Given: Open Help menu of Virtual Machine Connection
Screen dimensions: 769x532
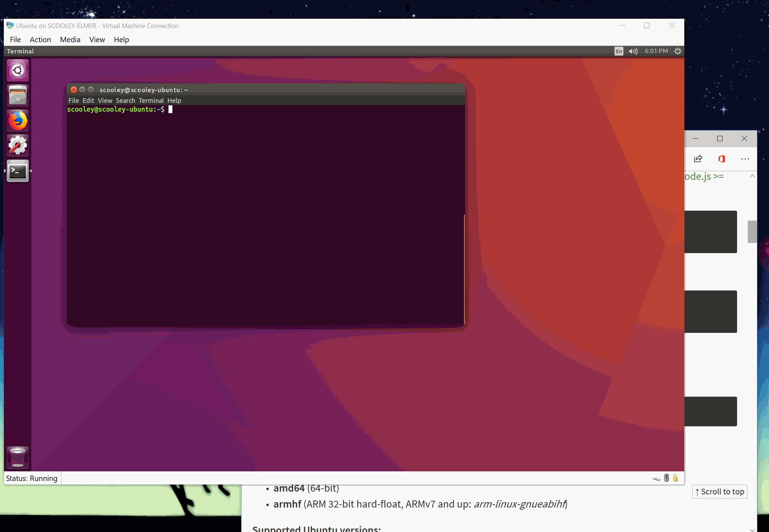Looking at the screenshot, I should pyautogui.click(x=121, y=40).
